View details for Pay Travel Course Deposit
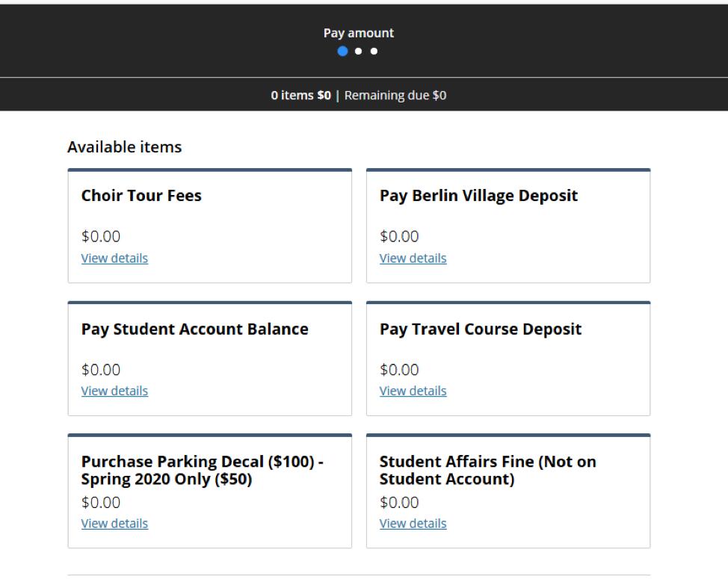 pos(413,391)
